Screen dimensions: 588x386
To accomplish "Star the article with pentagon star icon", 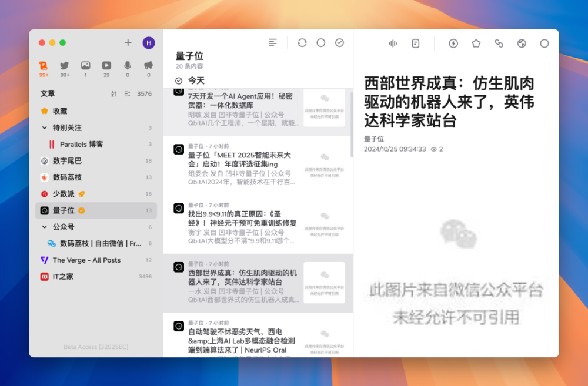I will tap(476, 43).
